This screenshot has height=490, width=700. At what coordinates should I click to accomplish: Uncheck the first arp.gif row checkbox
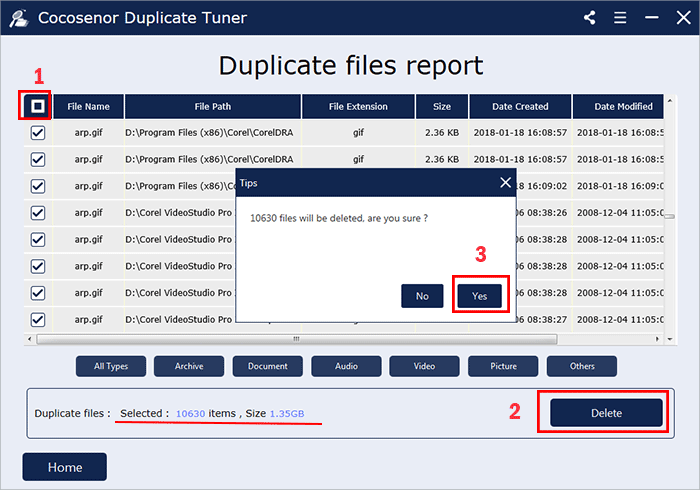tap(38, 133)
